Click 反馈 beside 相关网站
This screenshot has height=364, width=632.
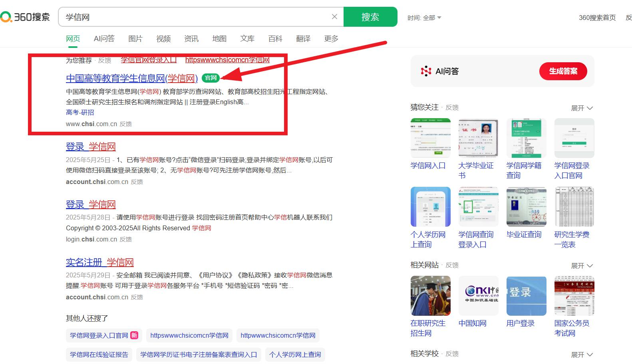(452, 265)
